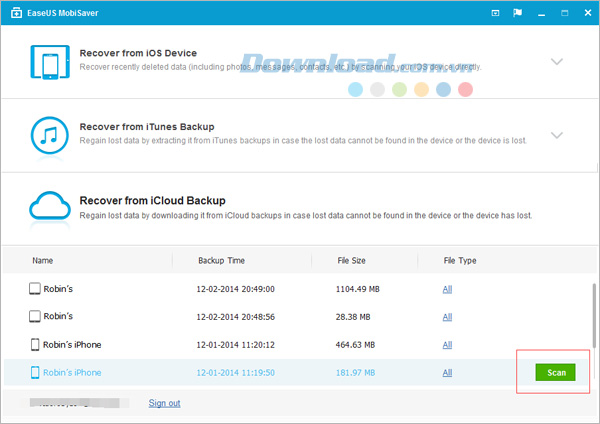Open All file types for 28.38 MB backup
Screen dimensions: 600x424
tap(447, 317)
